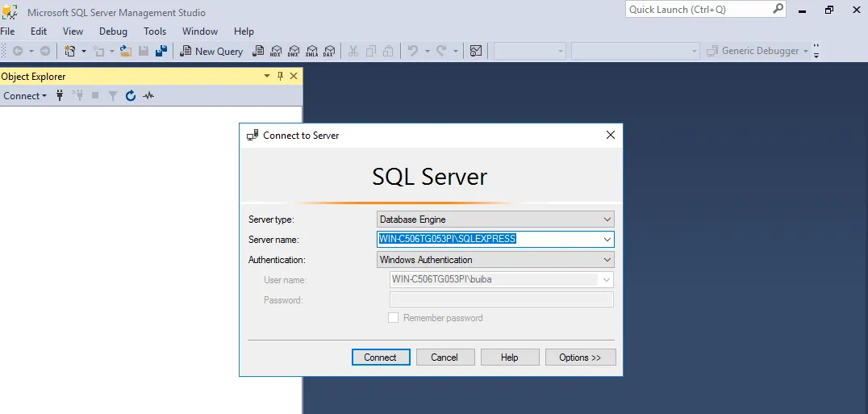Screen dimensions: 868x414
Task: Open a new DAX query
Action: click(x=329, y=51)
